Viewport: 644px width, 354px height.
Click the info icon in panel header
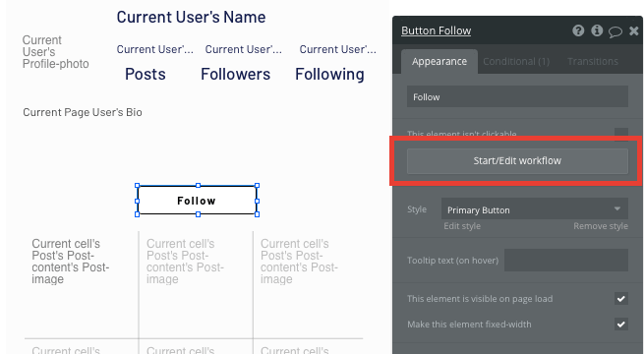click(597, 30)
